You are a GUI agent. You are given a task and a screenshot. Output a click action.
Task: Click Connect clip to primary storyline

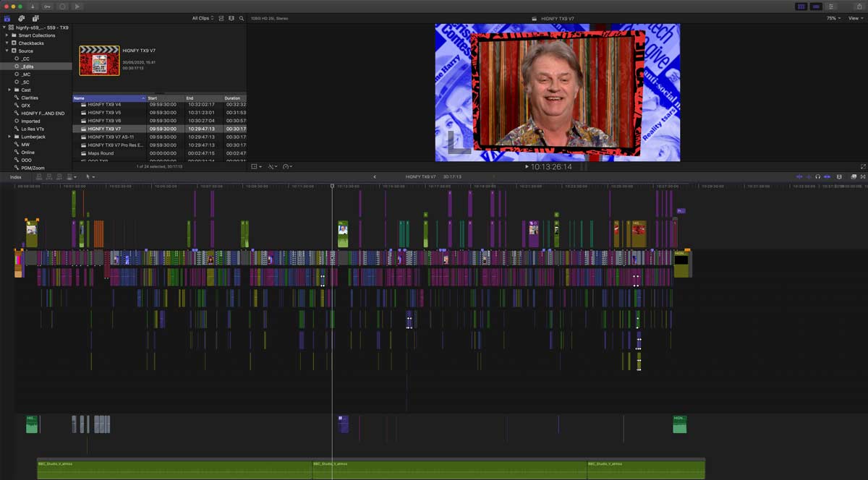click(40, 176)
